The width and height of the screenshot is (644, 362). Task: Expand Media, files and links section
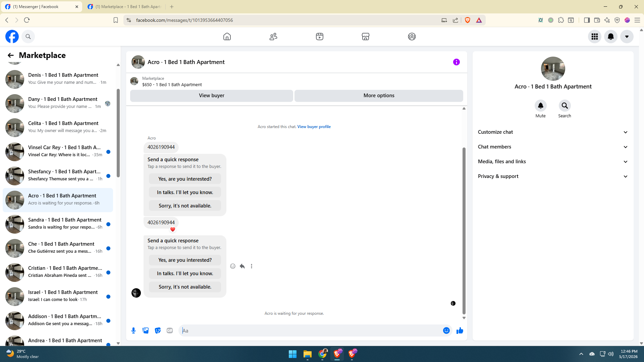point(553,162)
